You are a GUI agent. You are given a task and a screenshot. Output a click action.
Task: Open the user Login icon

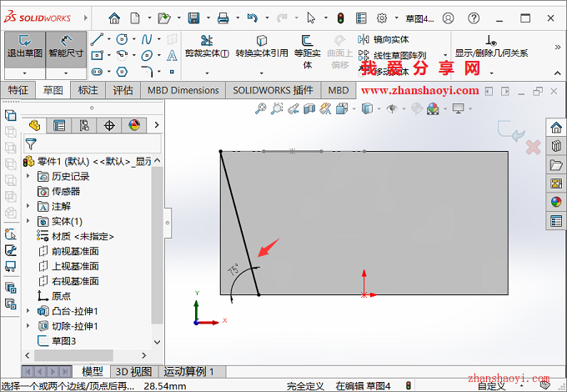[448, 18]
